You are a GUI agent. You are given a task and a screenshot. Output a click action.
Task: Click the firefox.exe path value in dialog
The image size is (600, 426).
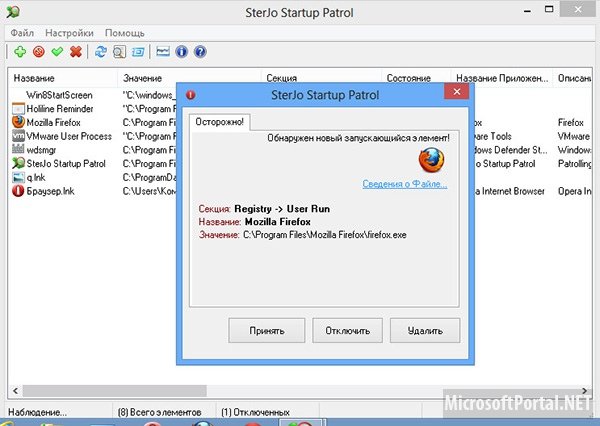[324, 235]
